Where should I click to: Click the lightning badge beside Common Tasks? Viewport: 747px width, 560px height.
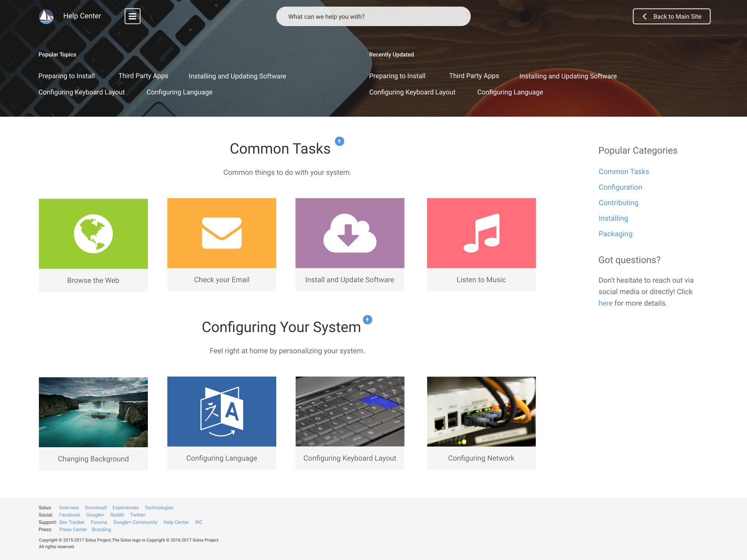(340, 141)
